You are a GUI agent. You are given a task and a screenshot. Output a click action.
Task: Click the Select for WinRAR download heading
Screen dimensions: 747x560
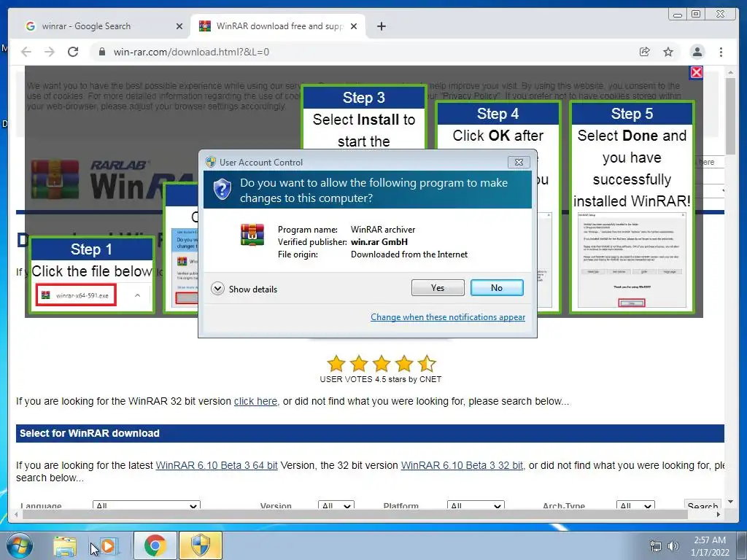(90, 433)
